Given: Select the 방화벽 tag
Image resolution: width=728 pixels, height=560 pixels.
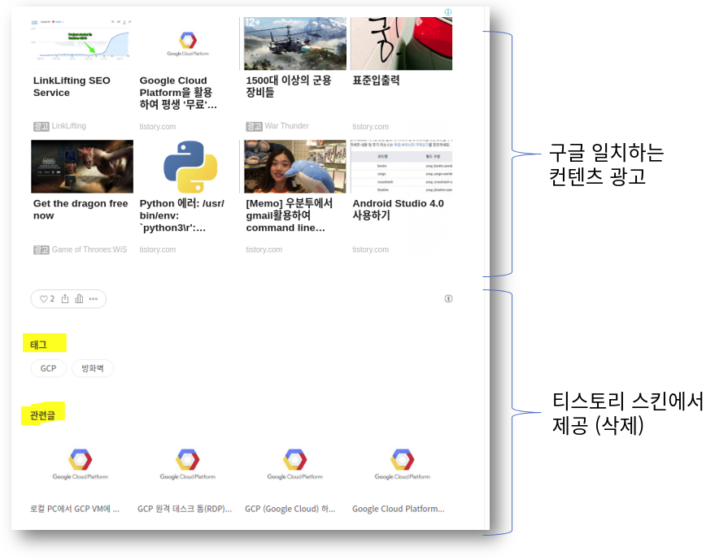Looking at the screenshot, I should [x=93, y=368].
